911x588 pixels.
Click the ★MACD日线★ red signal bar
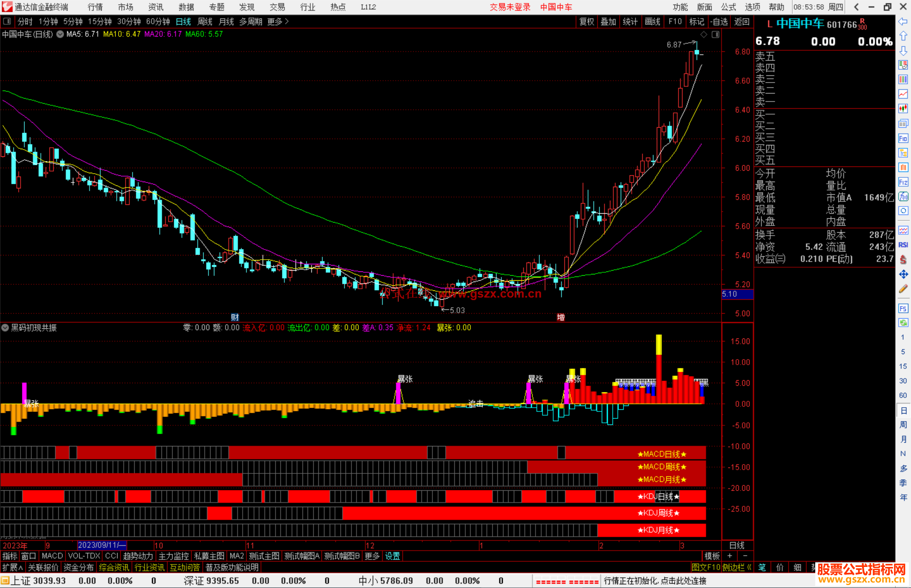tap(662, 454)
